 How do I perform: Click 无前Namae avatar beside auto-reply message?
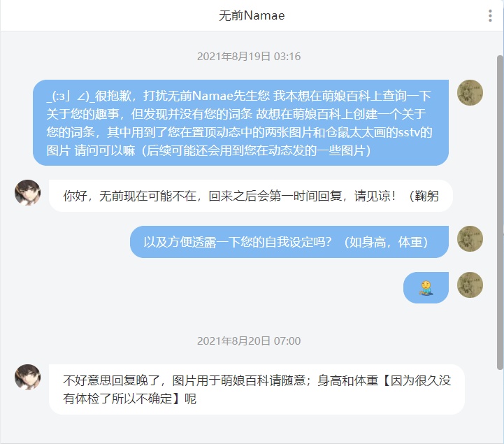click(x=28, y=192)
